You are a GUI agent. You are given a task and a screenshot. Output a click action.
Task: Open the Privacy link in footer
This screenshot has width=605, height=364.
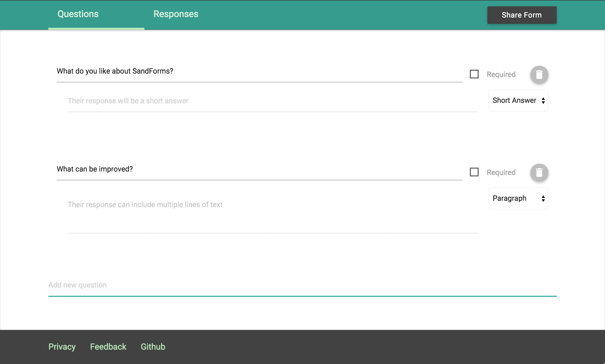coord(62,347)
